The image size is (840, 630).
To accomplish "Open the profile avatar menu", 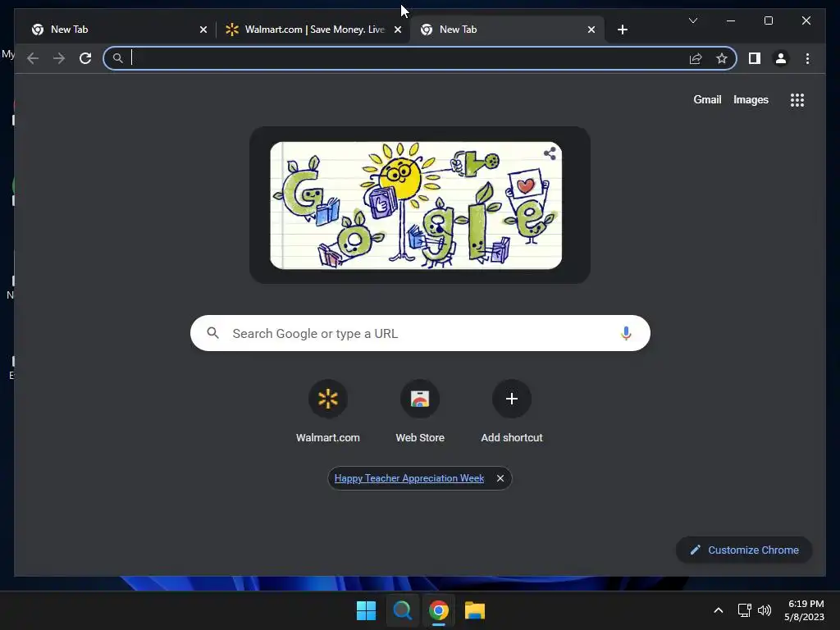I will [x=781, y=58].
